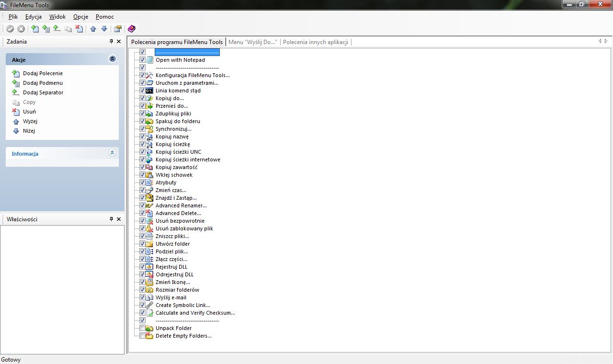This screenshot has height=364, width=613.
Task: Select the Wyżej action link
Action: [x=31, y=121]
